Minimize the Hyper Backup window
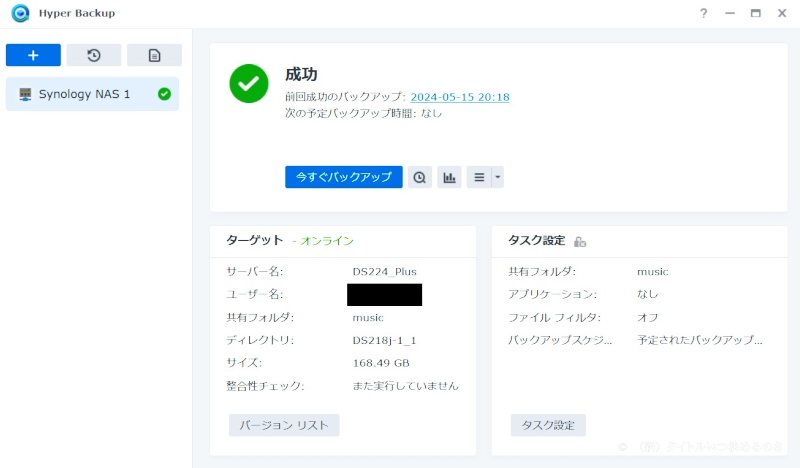This screenshot has height=468, width=800. 730,13
